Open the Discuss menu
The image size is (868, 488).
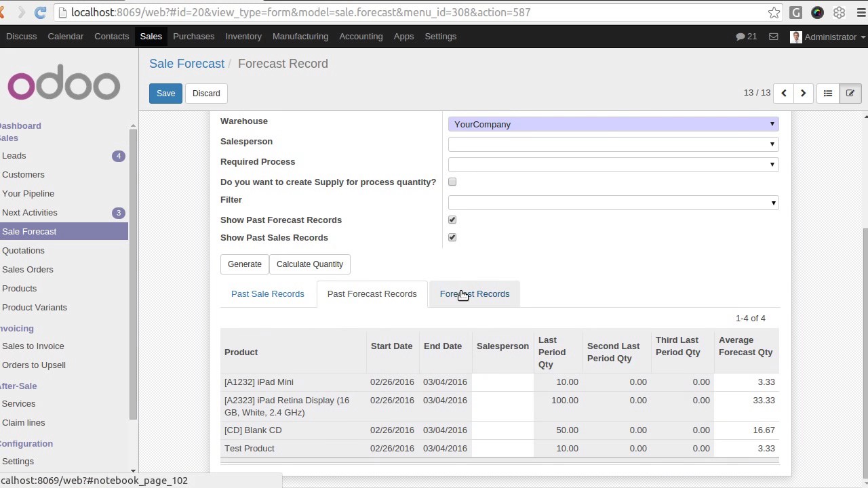pos(22,37)
